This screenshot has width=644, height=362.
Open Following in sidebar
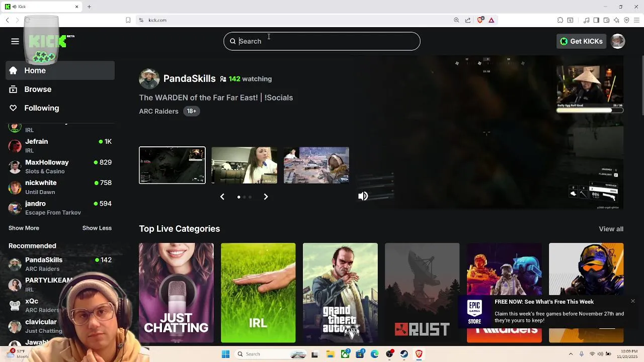click(60, 108)
